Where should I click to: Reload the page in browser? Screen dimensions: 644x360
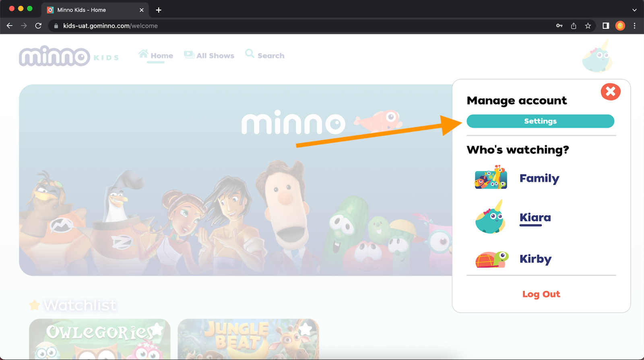click(x=38, y=26)
